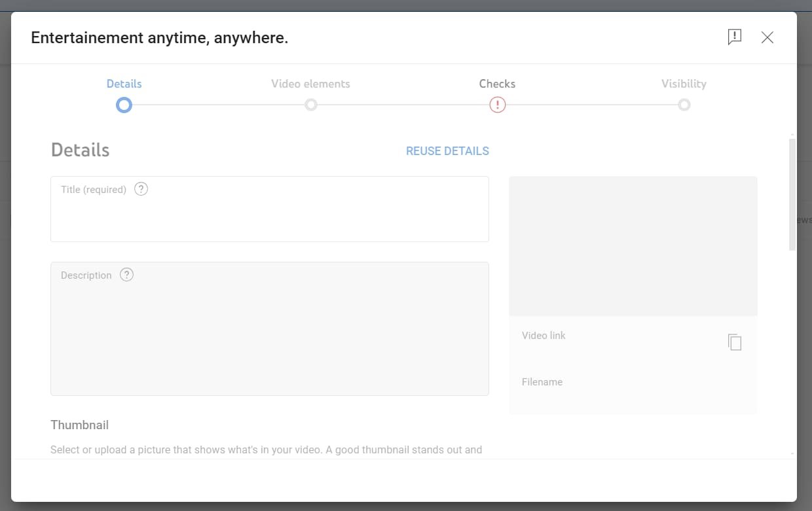Open the Checks step label
Viewport: 812px width, 511px height.
(x=497, y=84)
